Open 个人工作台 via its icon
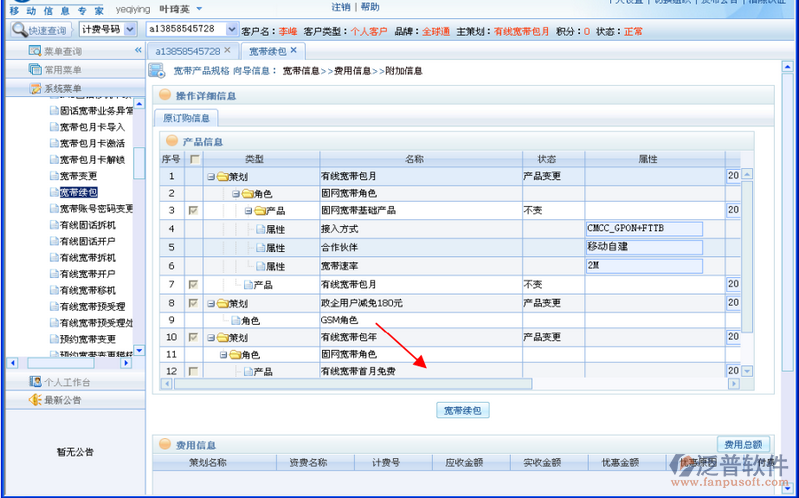The height and width of the screenshot is (498, 799). [x=35, y=382]
